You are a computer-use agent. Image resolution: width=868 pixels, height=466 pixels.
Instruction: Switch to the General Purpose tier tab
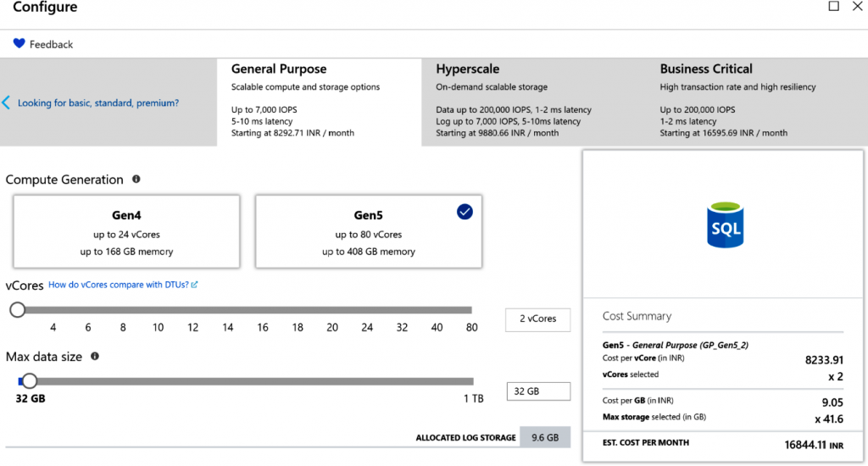click(319, 102)
